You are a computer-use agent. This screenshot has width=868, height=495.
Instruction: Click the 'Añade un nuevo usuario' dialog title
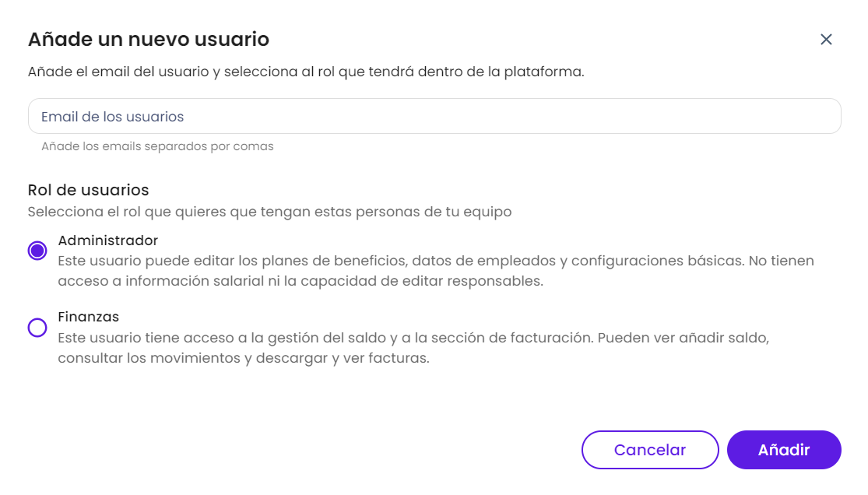[x=149, y=39]
